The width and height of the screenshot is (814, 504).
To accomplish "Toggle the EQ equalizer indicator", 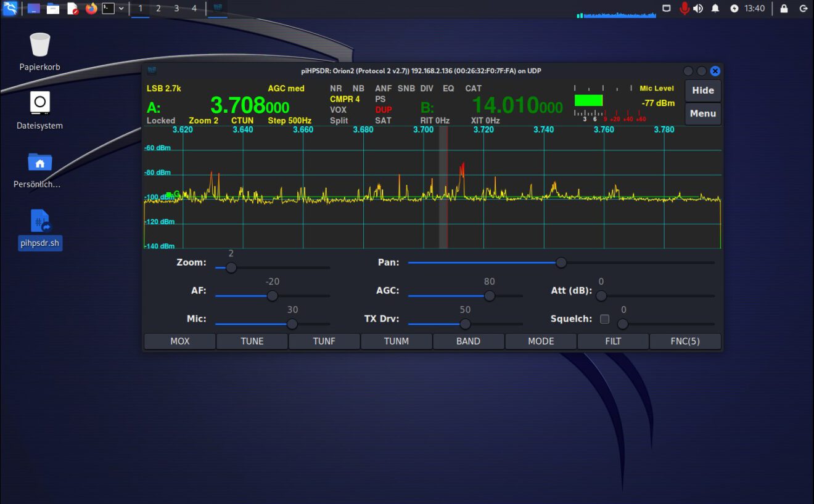I will coord(448,89).
